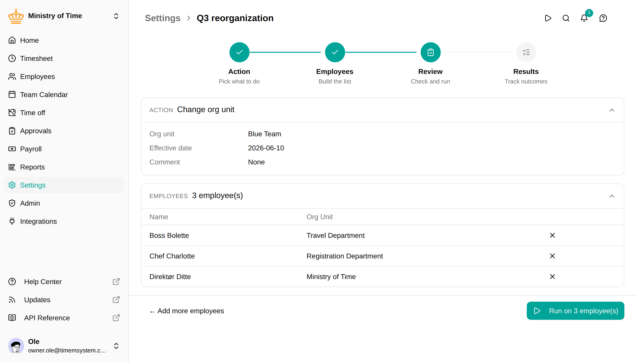Open API Reference external link icon
The height and width of the screenshot is (362, 644).
[116, 318]
